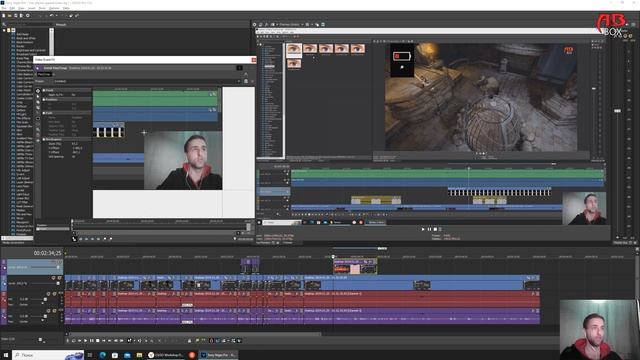The height and width of the screenshot is (360, 640).
Task: Click Pause in the main transport bar
Action: coord(92,340)
